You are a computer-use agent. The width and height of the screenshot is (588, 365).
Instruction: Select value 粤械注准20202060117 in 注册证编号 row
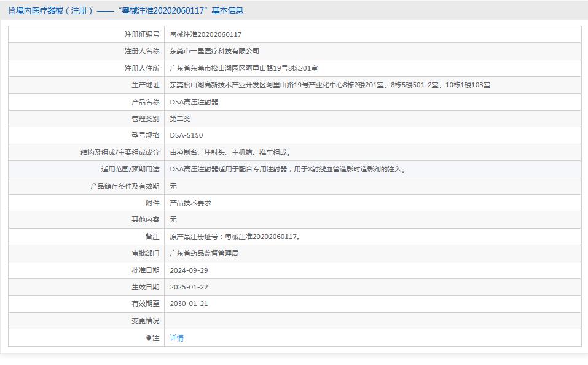point(205,34)
